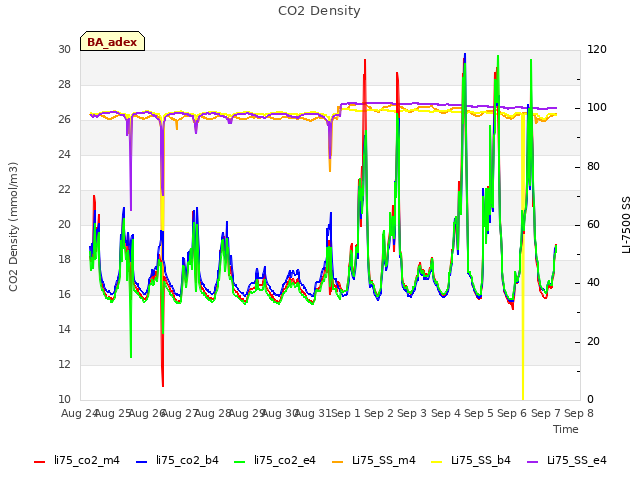The image size is (640, 480).
Task: Click the BA_adex label badge
Action: point(112,41)
